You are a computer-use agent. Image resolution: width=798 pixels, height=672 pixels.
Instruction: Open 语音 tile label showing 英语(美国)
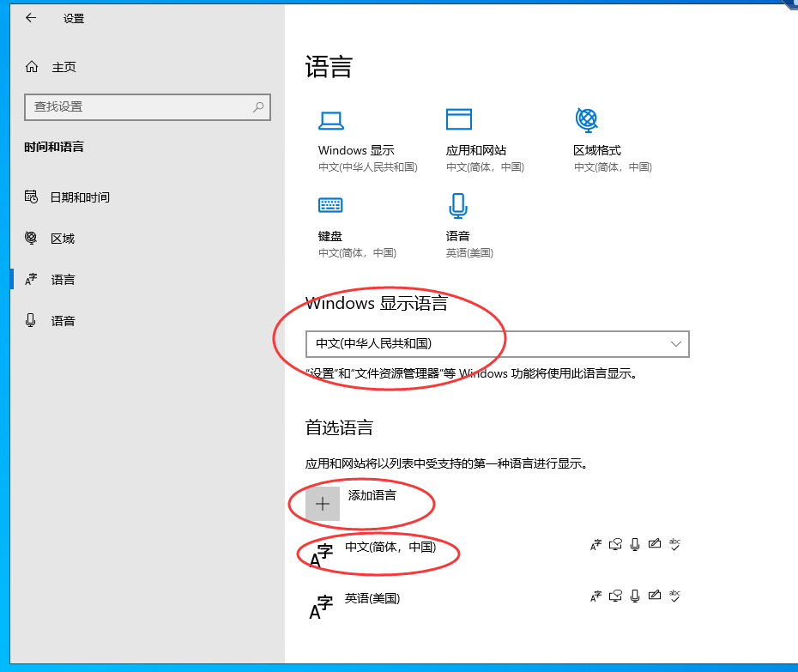click(x=457, y=236)
